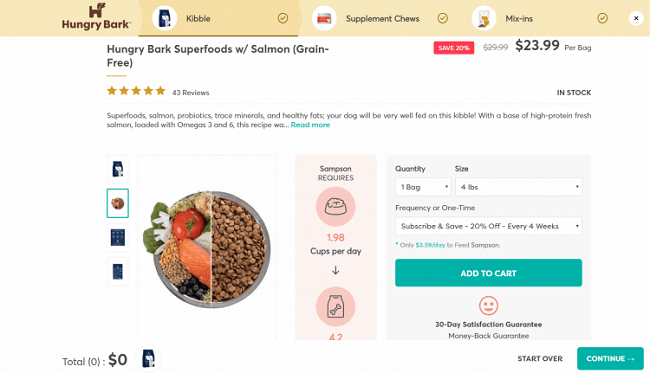Click the five-star rating
650x373 pixels.
(136, 91)
